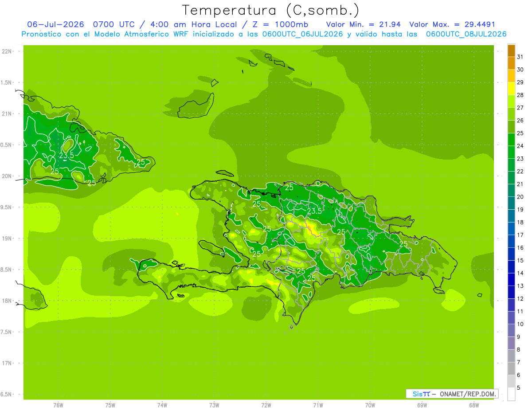Click the yellow colorbar swatch between 28 and 29

(x=511, y=89)
